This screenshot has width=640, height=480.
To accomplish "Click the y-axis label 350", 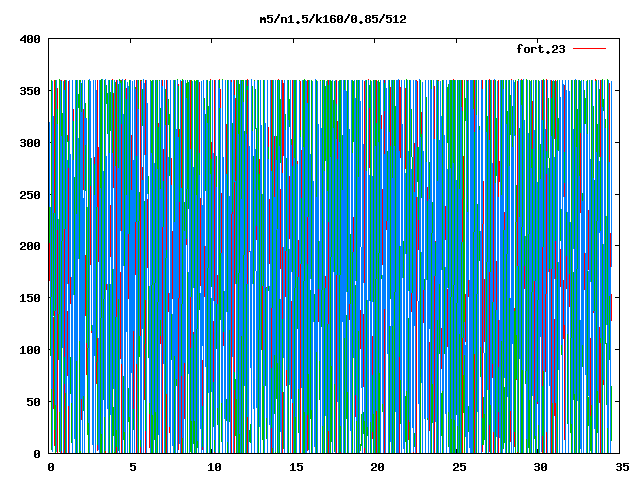I will point(30,91).
